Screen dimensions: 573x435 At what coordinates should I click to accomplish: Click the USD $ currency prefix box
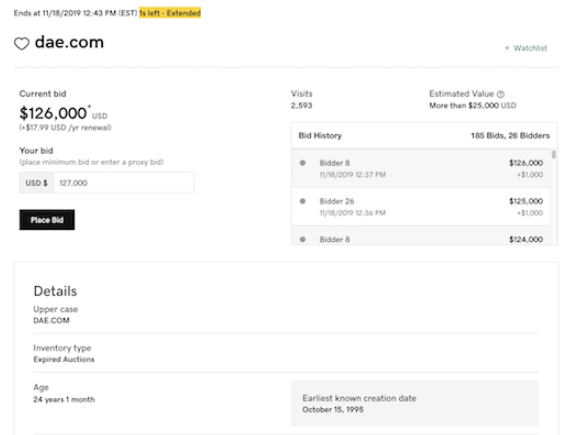37,182
